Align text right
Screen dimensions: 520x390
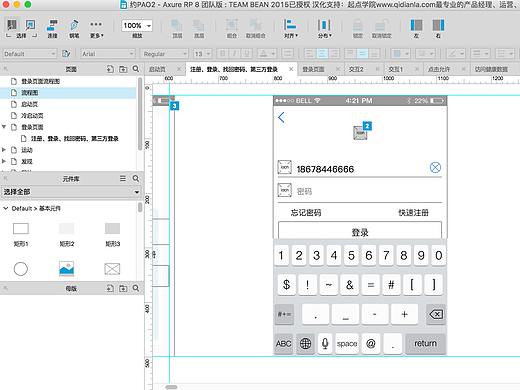334,54
